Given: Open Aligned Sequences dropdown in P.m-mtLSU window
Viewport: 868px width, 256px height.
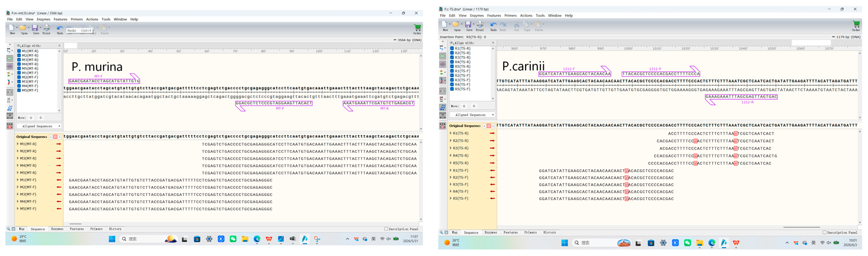Looking at the screenshot, I should [x=39, y=126].
